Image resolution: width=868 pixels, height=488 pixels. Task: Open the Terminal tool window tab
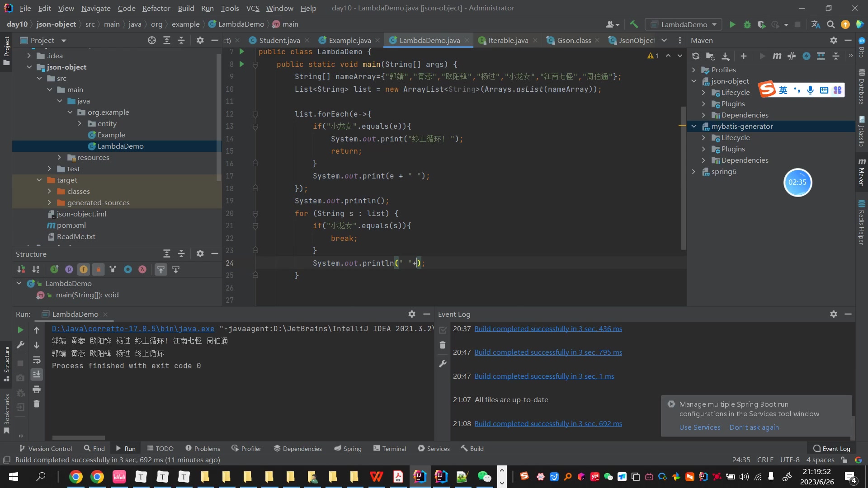pyautogui.click(x=390, y=448)
